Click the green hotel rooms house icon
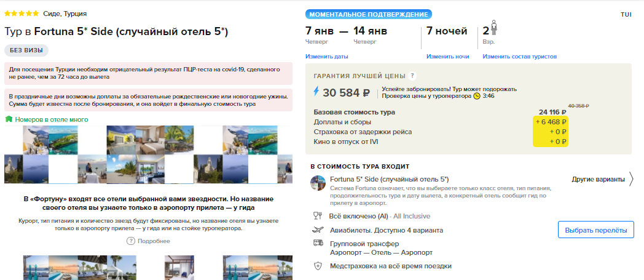The height and width of the screenshot is (280, 644). point(9,119)
